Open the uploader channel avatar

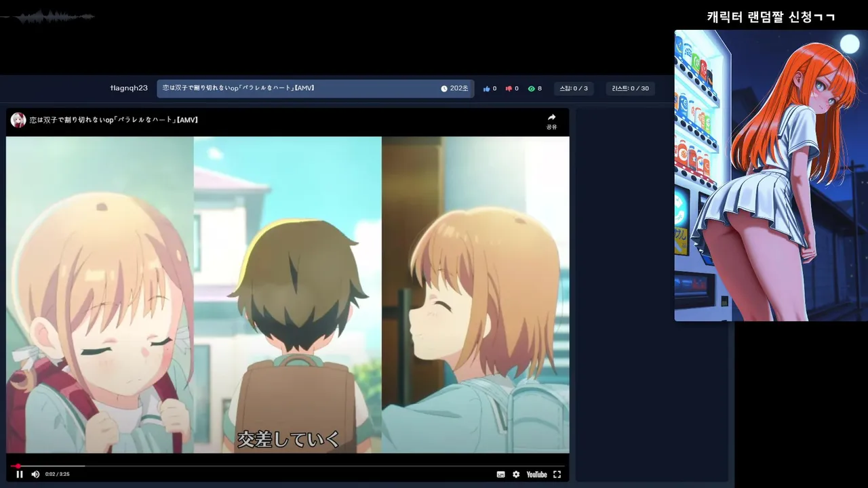tap(18, 120)
